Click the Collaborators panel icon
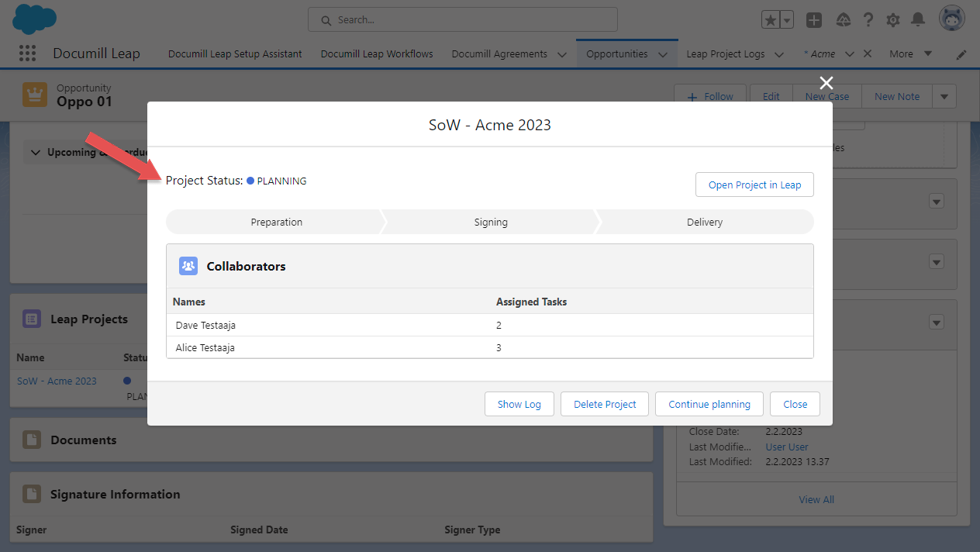The height and width of the screenshot is (552, 980). tap(188, 265)
